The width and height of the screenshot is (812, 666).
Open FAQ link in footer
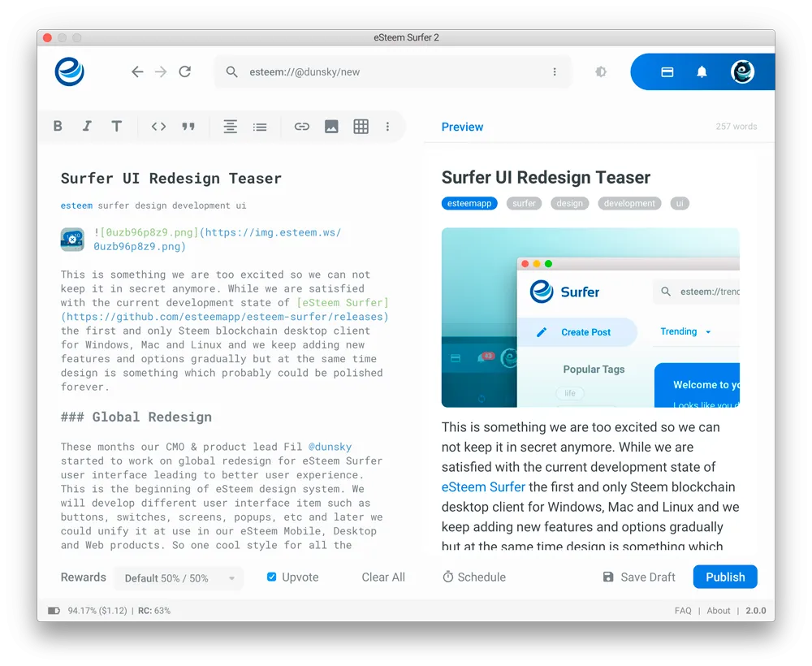(683, 611)
